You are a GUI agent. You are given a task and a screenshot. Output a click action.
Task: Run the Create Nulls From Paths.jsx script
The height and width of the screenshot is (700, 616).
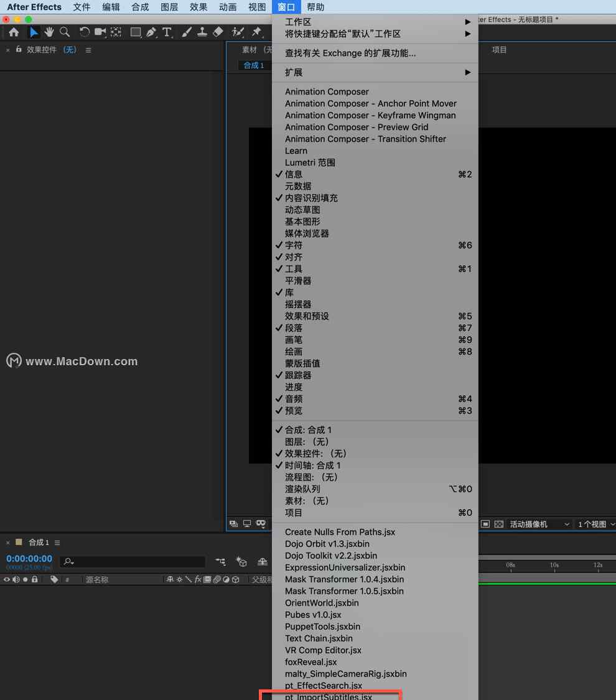pyautogui.click(x=375, y=532)
